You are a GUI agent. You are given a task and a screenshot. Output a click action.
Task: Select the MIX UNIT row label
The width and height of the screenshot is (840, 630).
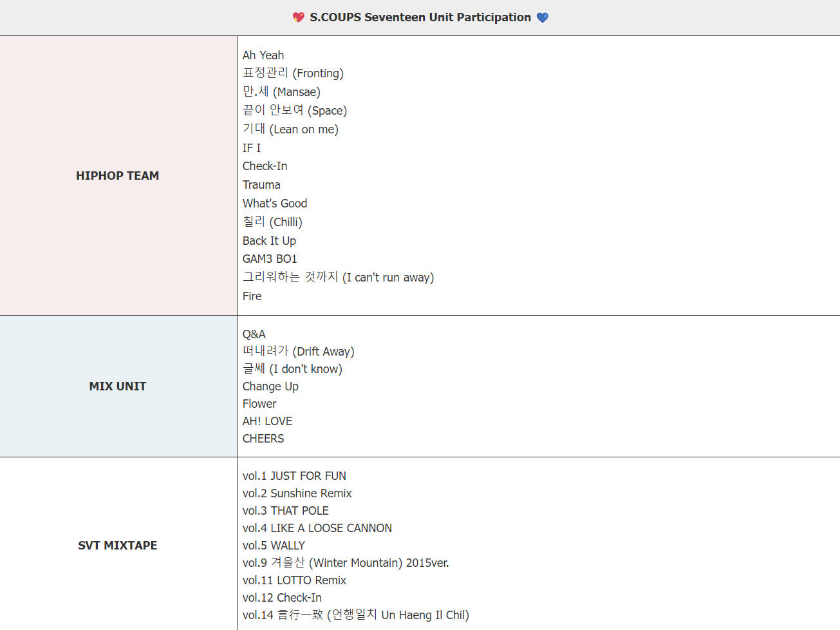point(118,387)
